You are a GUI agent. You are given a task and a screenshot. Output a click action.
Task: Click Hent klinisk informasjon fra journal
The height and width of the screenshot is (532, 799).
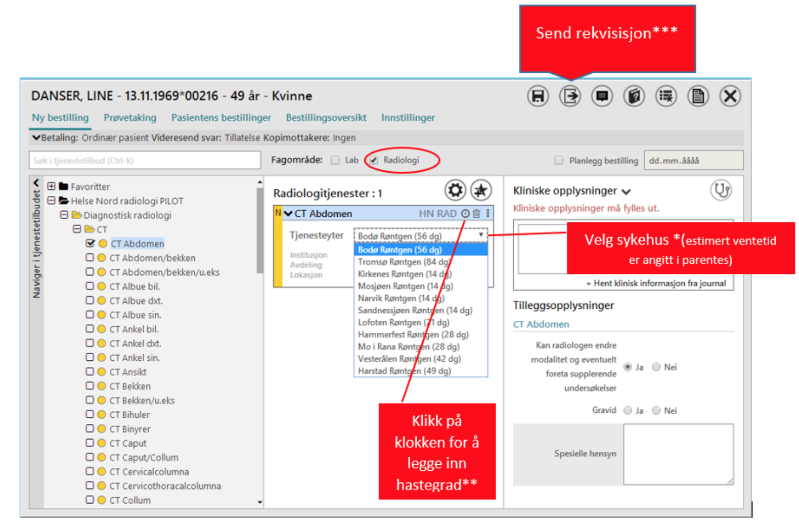pyautogui.click(x=656, y=283)
